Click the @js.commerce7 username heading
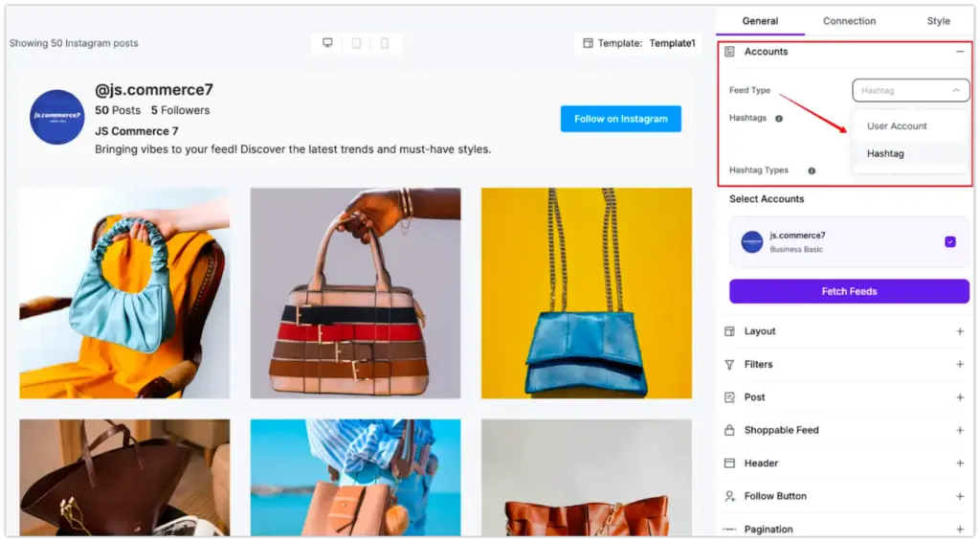 click(x=154, y=90)
